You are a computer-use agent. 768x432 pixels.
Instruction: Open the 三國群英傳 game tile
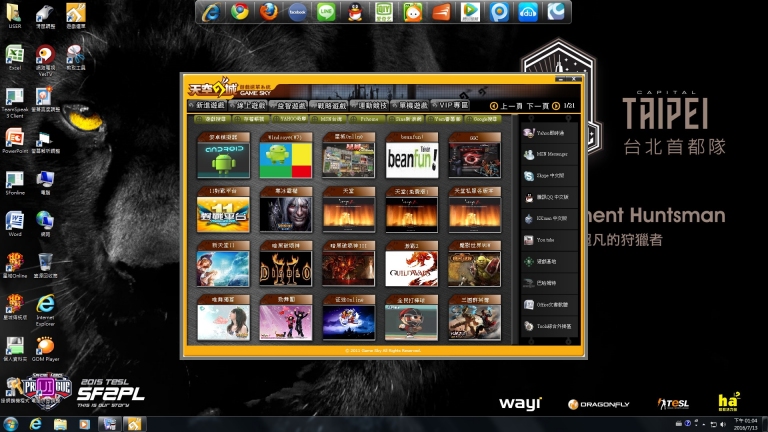coord(475,318)
